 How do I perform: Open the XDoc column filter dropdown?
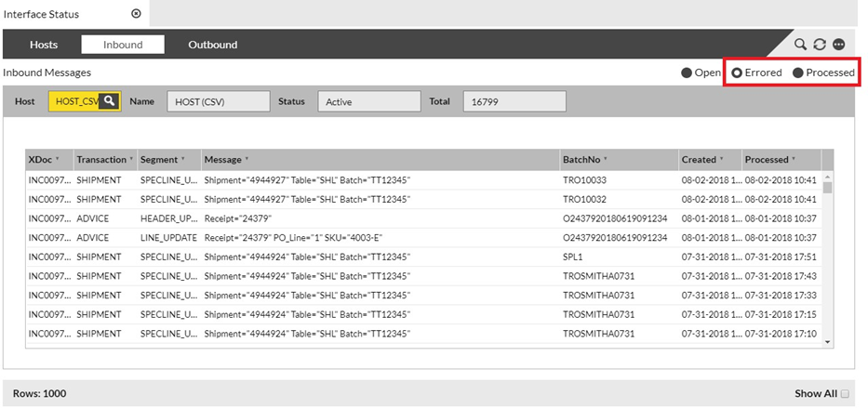tap(58, 160)
